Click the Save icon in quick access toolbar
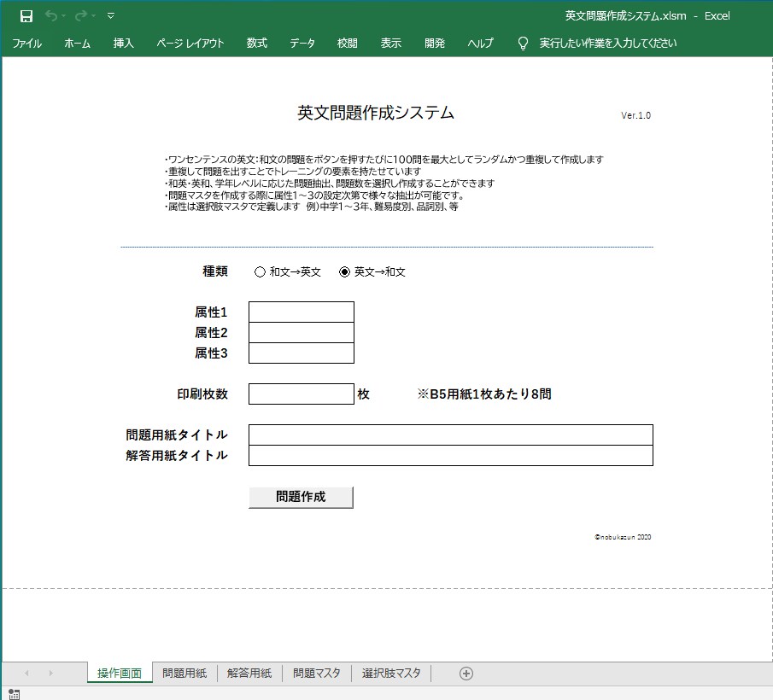This screenshot has width=773, height=700. tap(26, 16)
